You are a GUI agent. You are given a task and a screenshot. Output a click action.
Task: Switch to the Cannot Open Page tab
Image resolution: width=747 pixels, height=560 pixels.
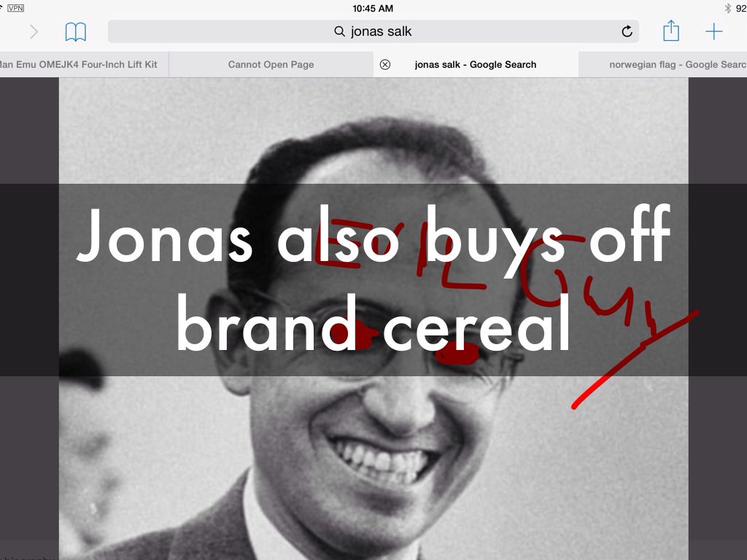coord(271,64)
